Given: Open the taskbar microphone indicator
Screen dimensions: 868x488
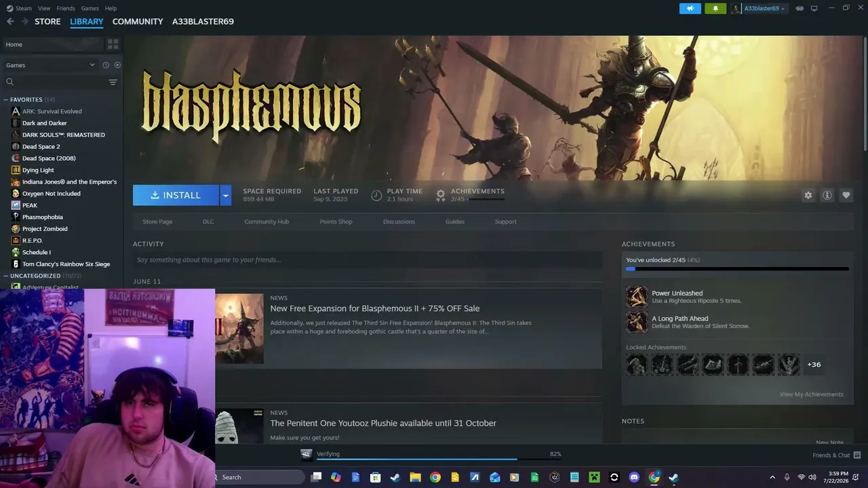Looking at the screenshot, I should point(787,477).
